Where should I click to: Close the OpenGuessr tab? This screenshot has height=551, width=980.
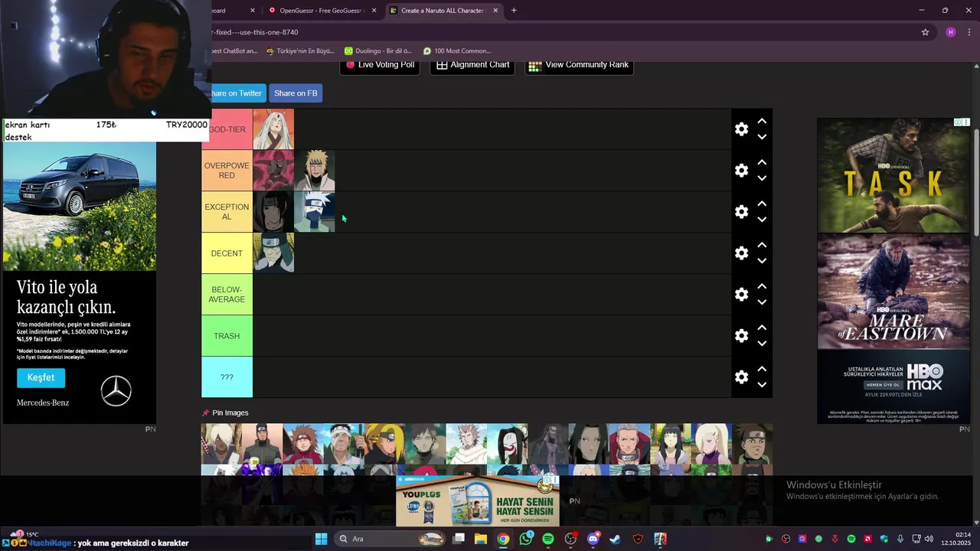pyautogui.click(x=374, y=11)
